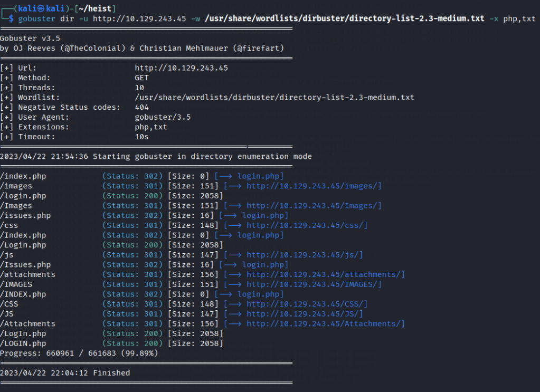The width and height of the screenshot is (540, 392).
Task: Open the lowercase /css/ redirect URL
Action: [307, 225]
